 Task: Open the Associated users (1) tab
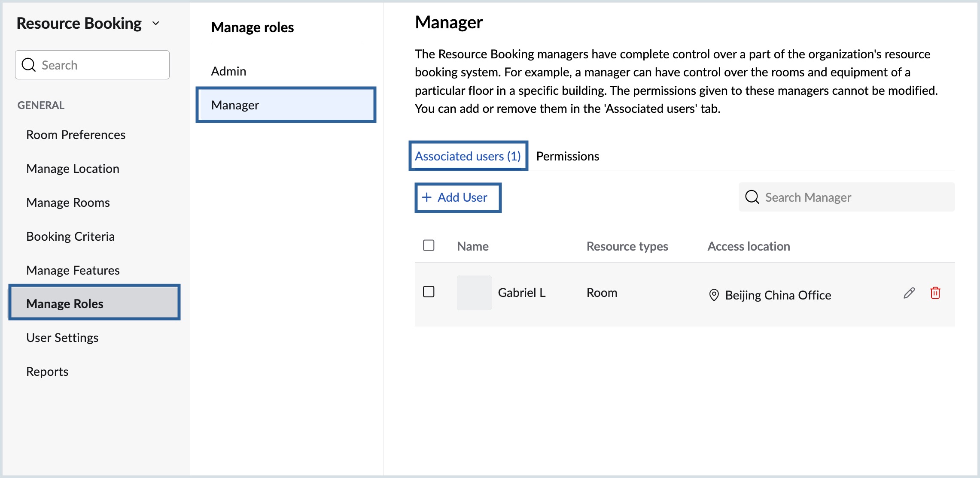(468, 156)
